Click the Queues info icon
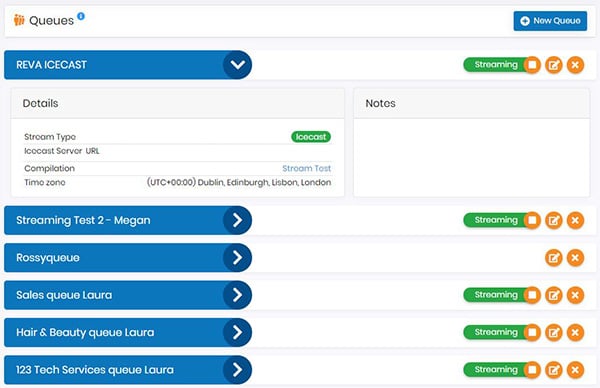 81,16
